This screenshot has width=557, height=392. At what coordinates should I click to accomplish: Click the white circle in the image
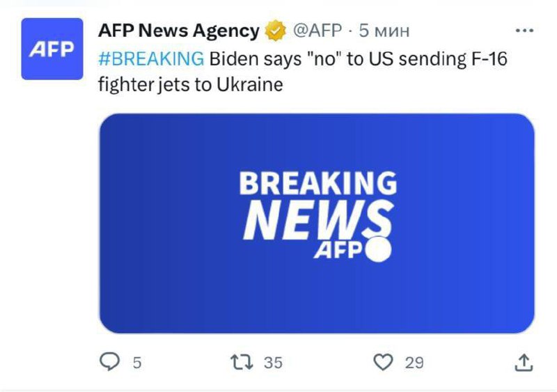coord(379,249)
